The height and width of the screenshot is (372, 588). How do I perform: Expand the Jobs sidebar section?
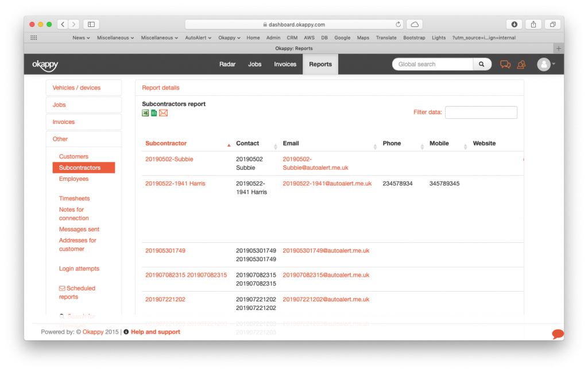click(x=84, y=104)
